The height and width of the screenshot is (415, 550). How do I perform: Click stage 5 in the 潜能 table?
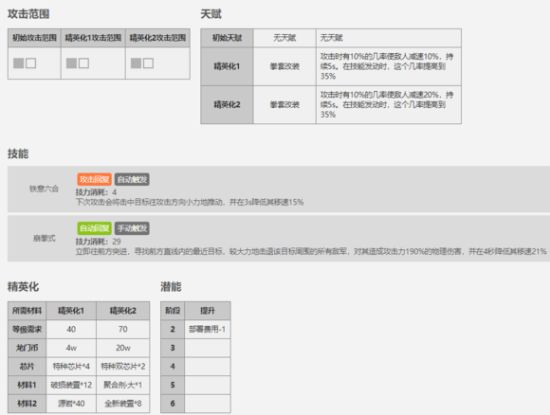tap(173, 385)
